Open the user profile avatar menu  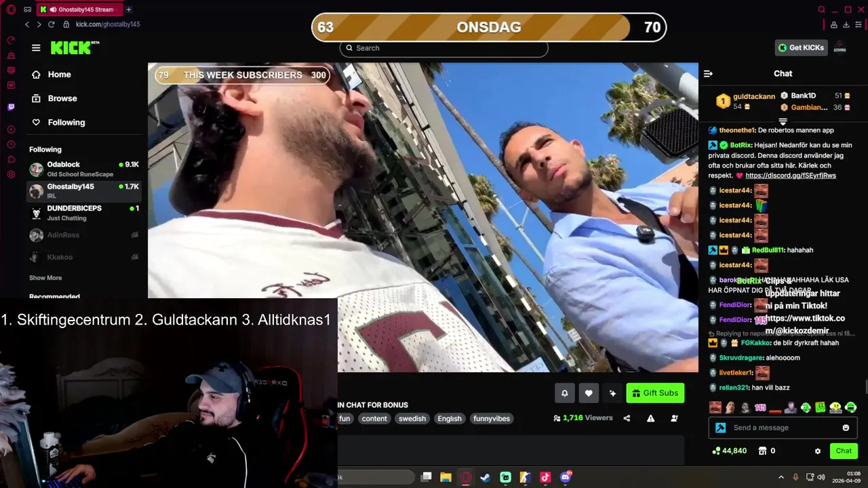pyautogui.click(x=840, y=47)
